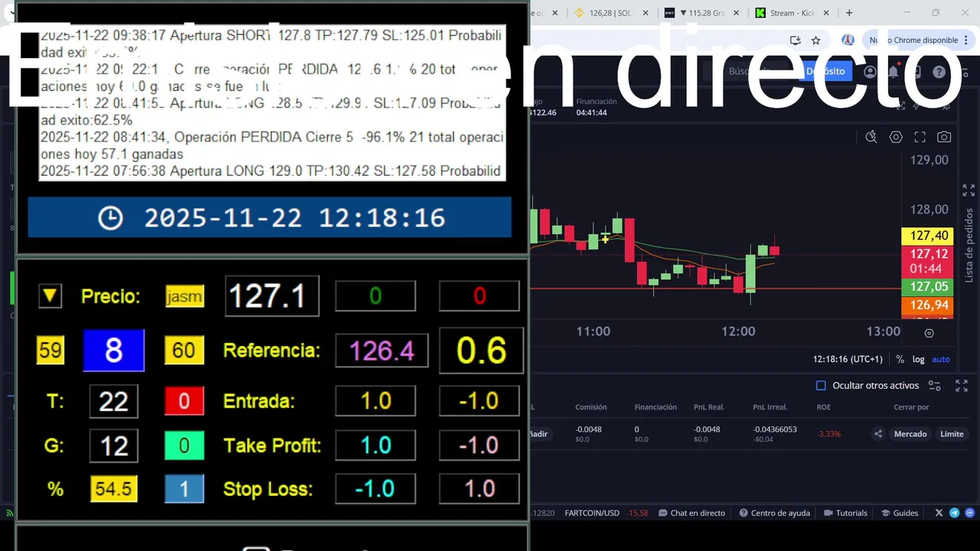Click the large 0.6 value box
Image resolution: width=980 pixels, height=551 pixels.
(481, 350)
